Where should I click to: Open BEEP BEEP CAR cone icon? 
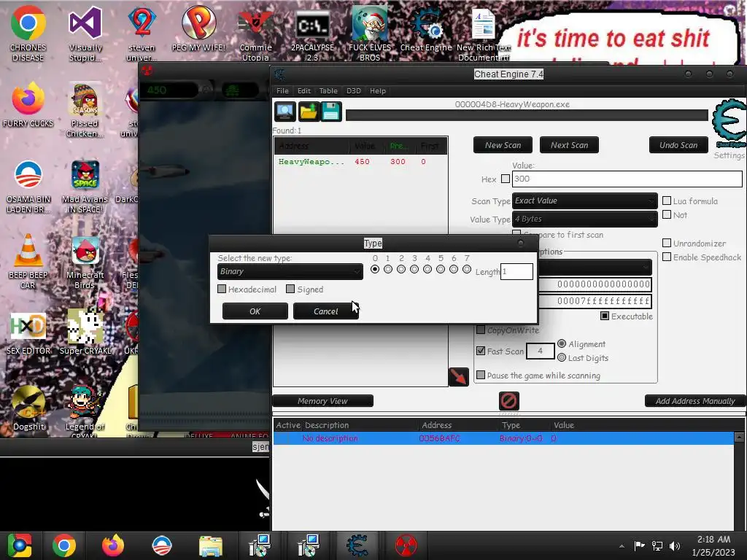tap(28, 262)
